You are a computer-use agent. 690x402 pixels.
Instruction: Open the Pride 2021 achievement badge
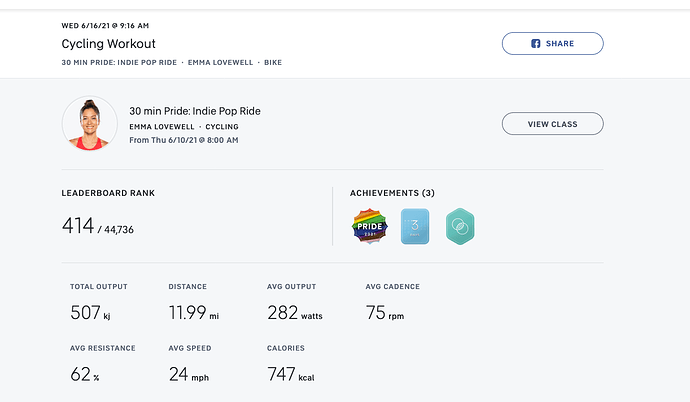pos(369,227)
